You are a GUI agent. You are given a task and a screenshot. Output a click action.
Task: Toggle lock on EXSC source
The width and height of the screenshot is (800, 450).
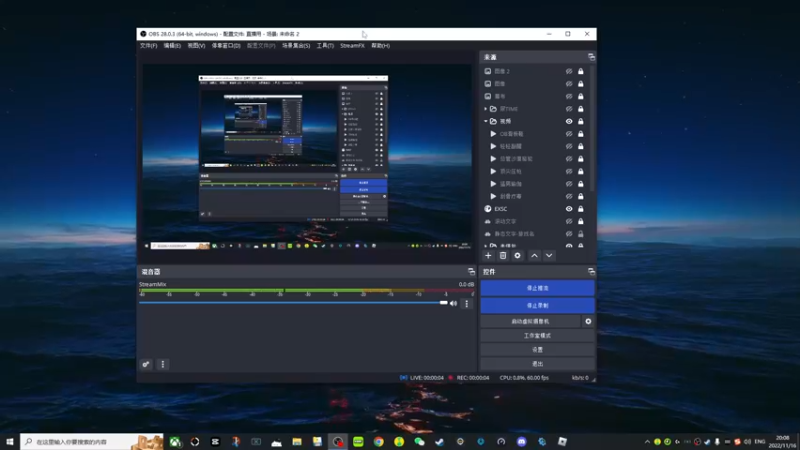click(581, 209)
